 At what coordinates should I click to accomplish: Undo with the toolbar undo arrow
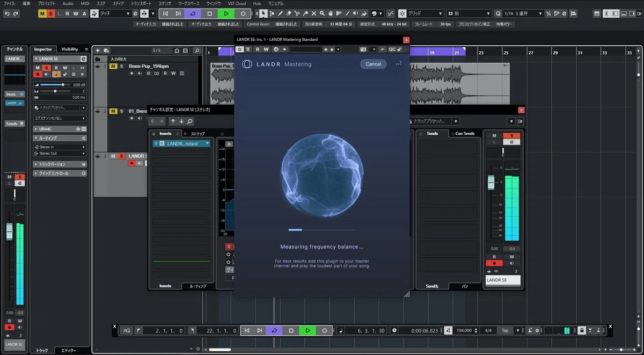coord(7,13)
